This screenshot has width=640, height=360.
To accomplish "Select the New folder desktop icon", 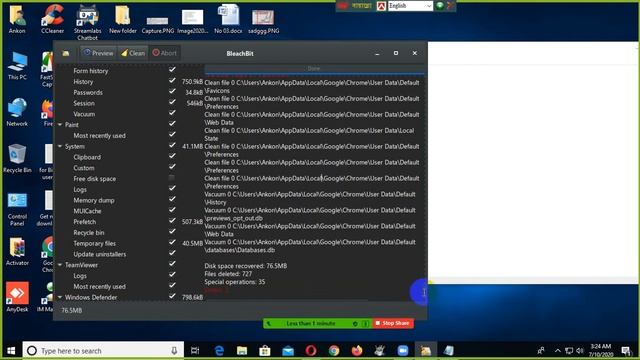I will (x=122, y=19).
